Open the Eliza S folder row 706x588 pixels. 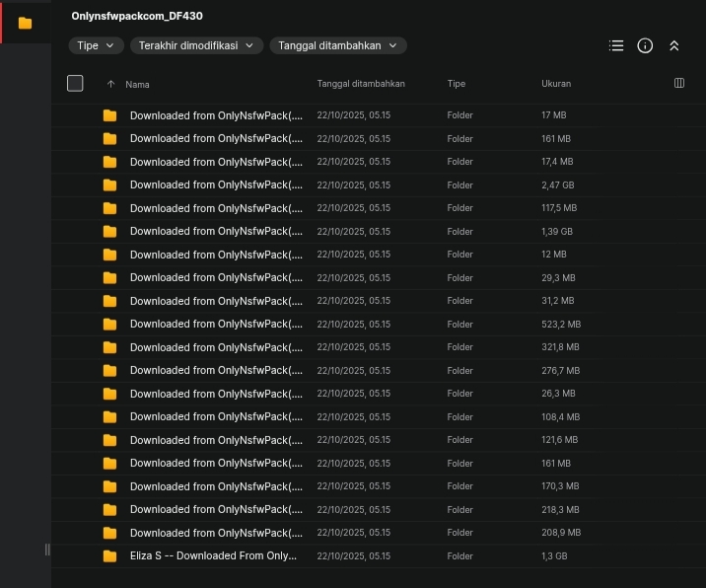point(213,556)
